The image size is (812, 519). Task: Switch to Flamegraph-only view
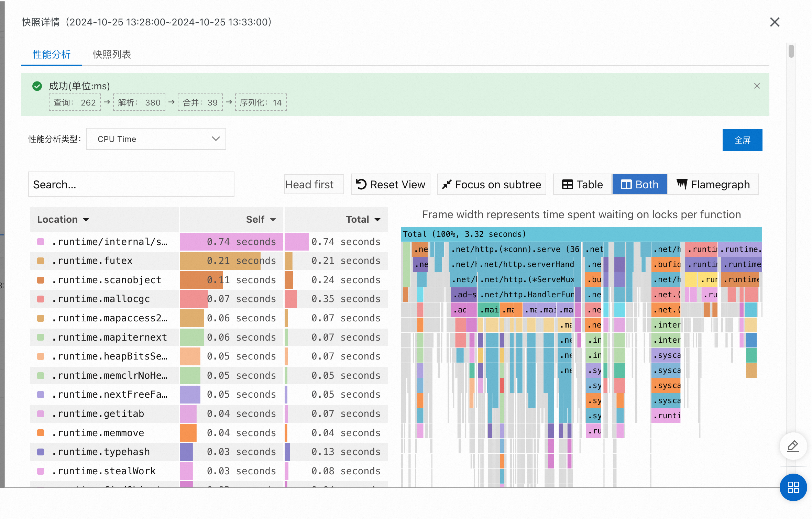(713, 185)
